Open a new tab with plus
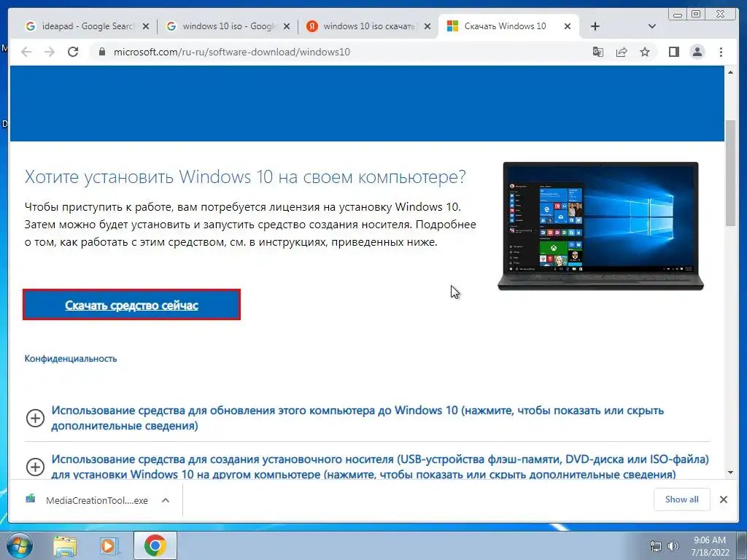This screenshot has height=560, width=747. coord(595,26)
